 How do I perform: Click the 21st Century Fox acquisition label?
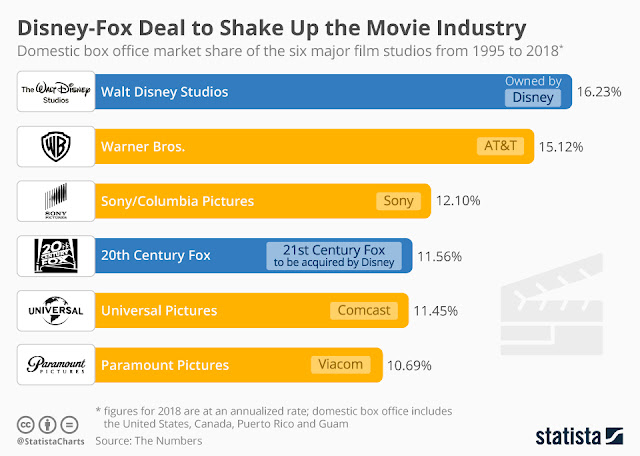(x=334, y=256)
